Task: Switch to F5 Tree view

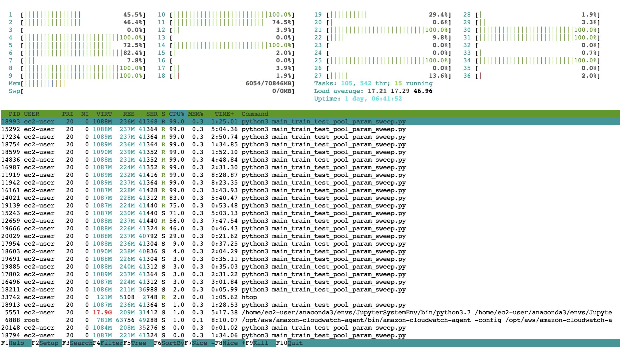Action: tap(138, 343)
